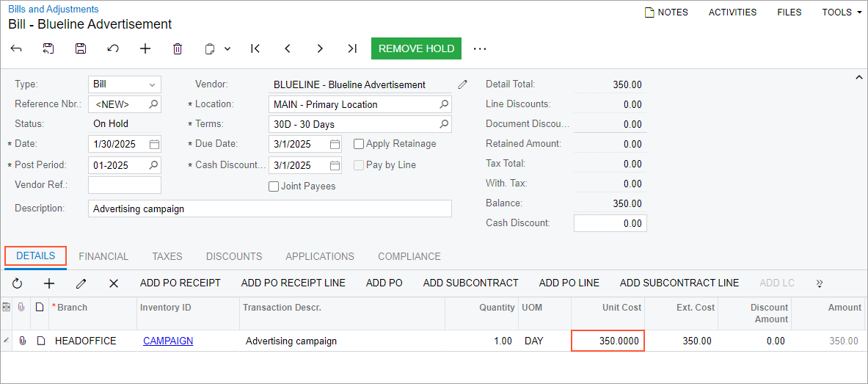Open the CAMPAIGN inventory link
The height and width of the screenshot is (384, 868).
point(168,341)
